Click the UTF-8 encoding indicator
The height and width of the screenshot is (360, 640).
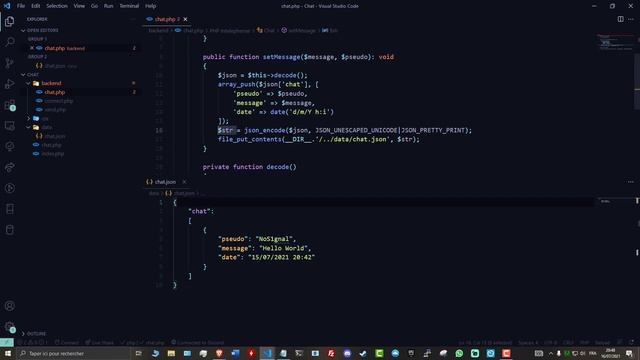pos(550,342)
